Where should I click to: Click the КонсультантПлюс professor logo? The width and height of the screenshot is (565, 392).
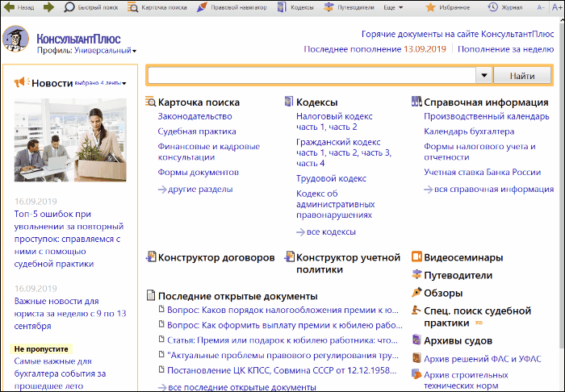click(x=15, y=39)
